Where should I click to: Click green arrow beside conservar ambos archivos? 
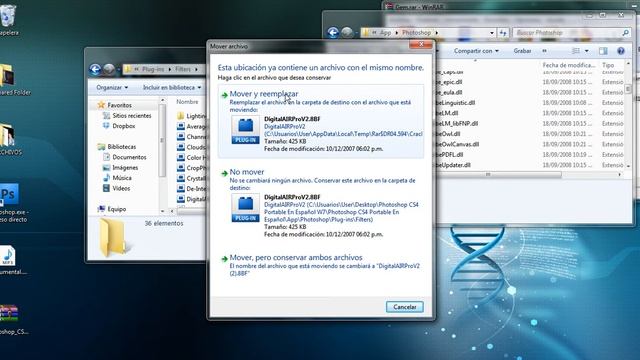[224, 259]
